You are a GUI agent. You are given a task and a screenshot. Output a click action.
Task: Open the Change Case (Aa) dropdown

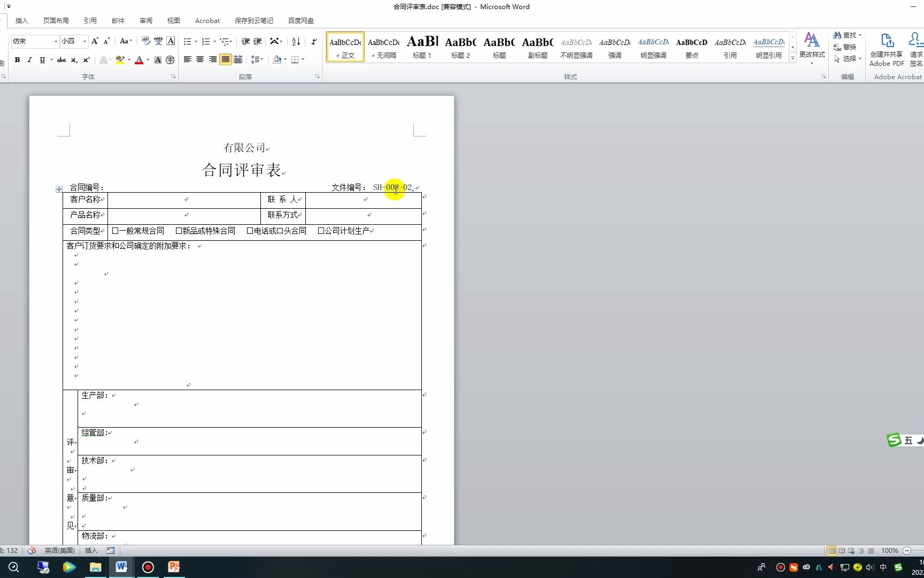(126, 41)
